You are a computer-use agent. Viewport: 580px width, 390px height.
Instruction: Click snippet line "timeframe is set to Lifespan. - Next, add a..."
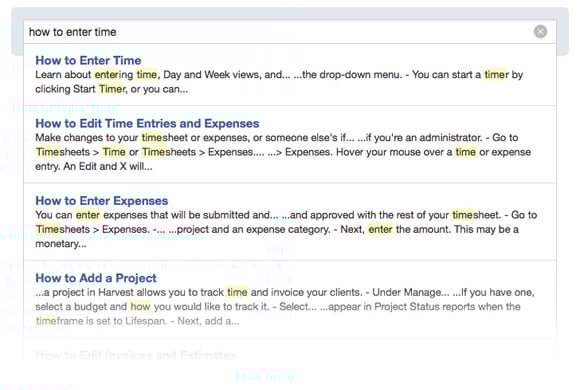137,321
